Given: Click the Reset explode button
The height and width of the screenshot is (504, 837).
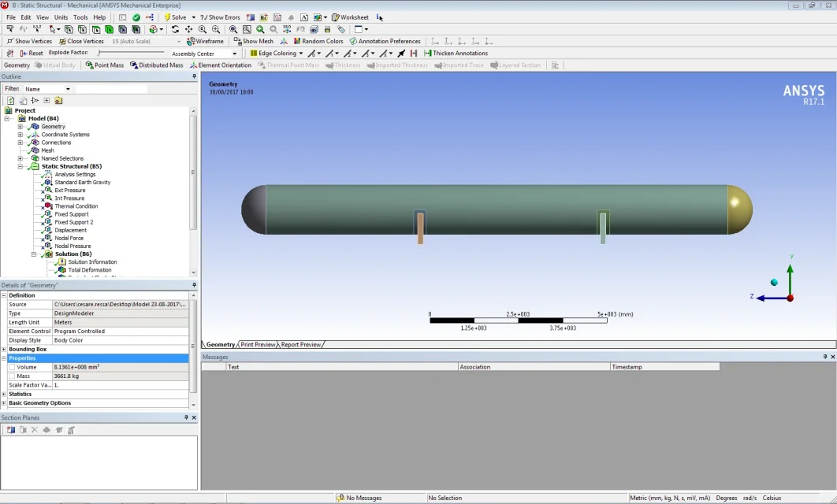Looking at the screenshot, I should pyautogui.click(x=32, y=53).
